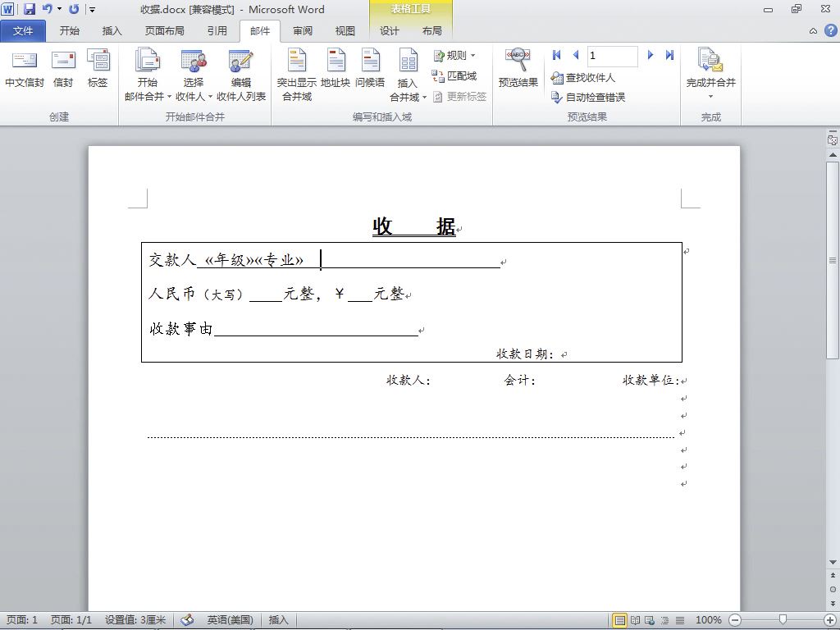
Task: Click the Word application icon
Action: coord(8,9)
